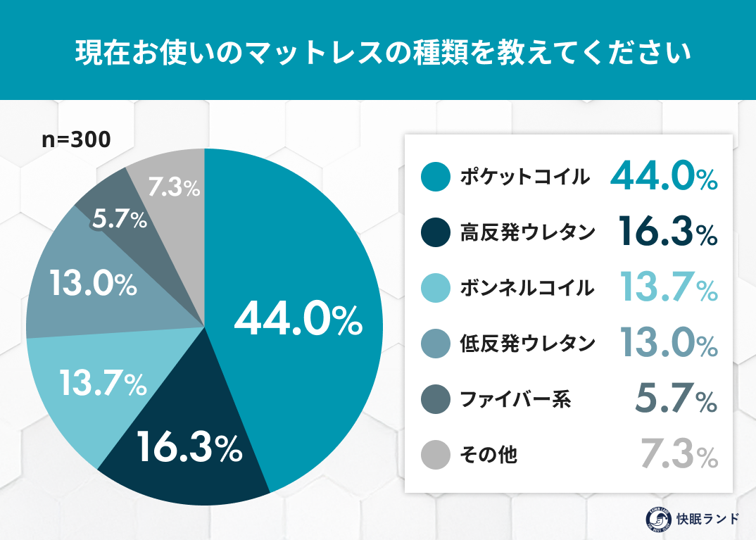Click the ファイバー系 legend color circle
The image size is (756, 540).
435,400
